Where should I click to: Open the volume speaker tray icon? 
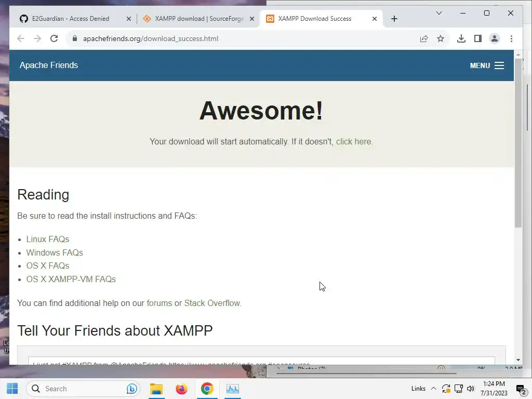tap(470, 389)
